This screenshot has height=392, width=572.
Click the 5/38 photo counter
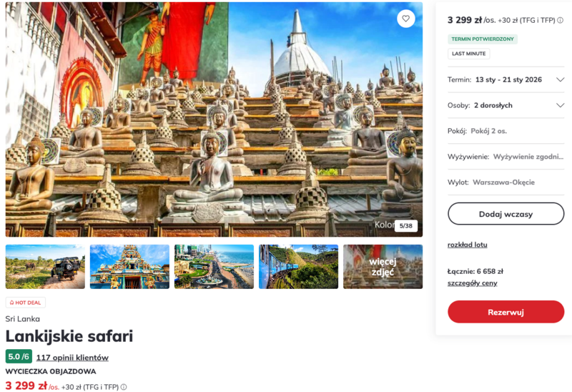(406, 226)
